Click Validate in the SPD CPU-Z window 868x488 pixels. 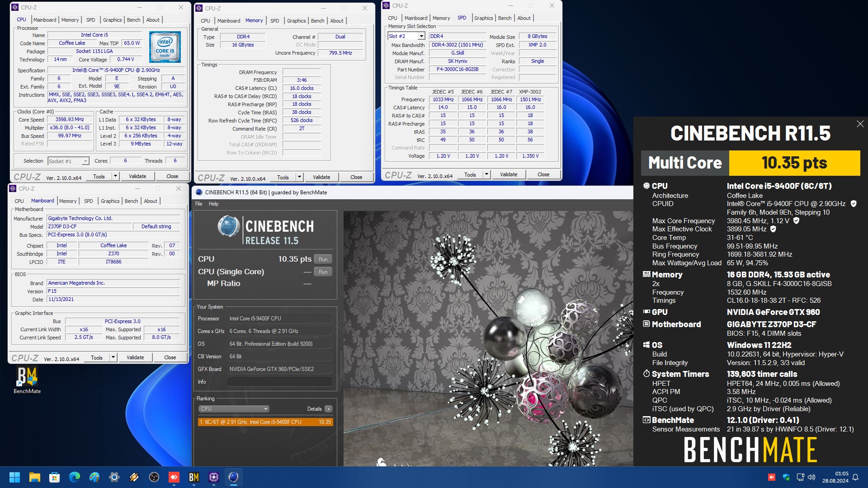(x=509, y=174)
